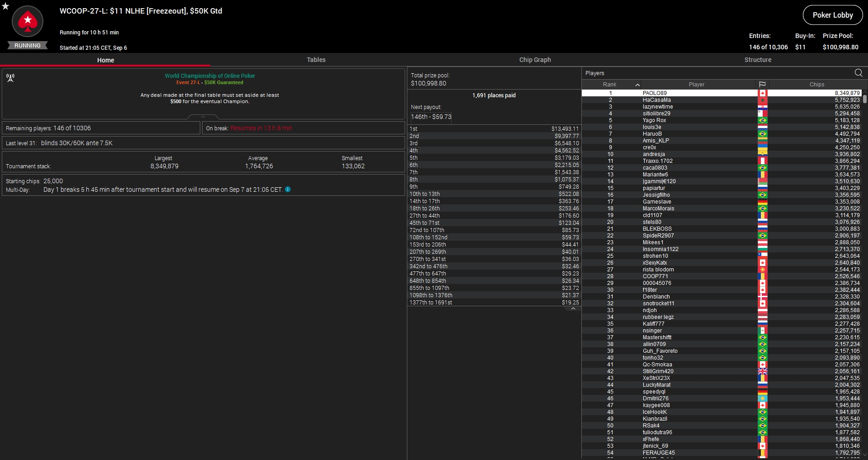The height and width of the screenshot is (460, 868).
Task: Click the flag icon next to PAOLO89
Action: pos(763,93)
